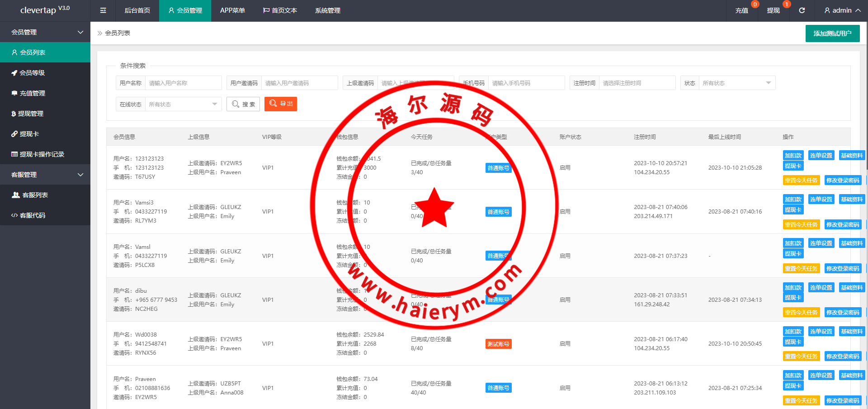
Task: Switch to the APP菜单 tab
Action: coord(232,10)
